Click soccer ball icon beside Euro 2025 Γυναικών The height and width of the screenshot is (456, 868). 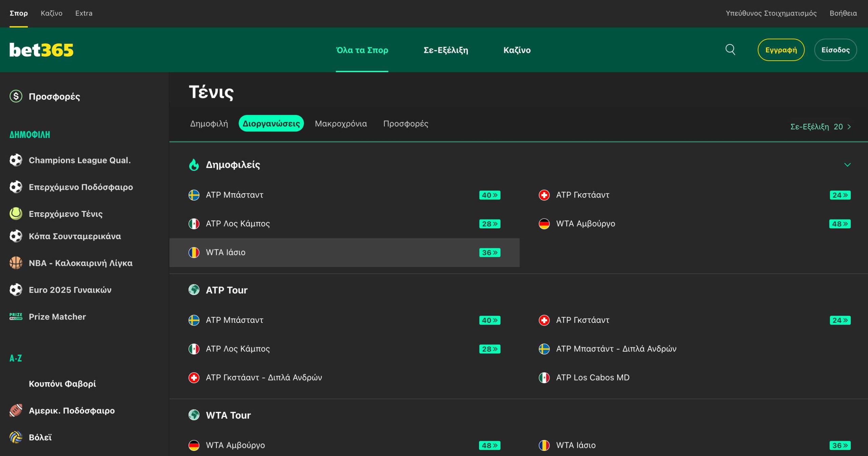click(16, 290)
